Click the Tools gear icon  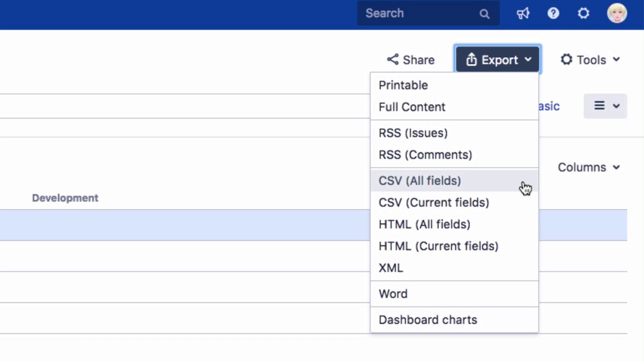567,60
